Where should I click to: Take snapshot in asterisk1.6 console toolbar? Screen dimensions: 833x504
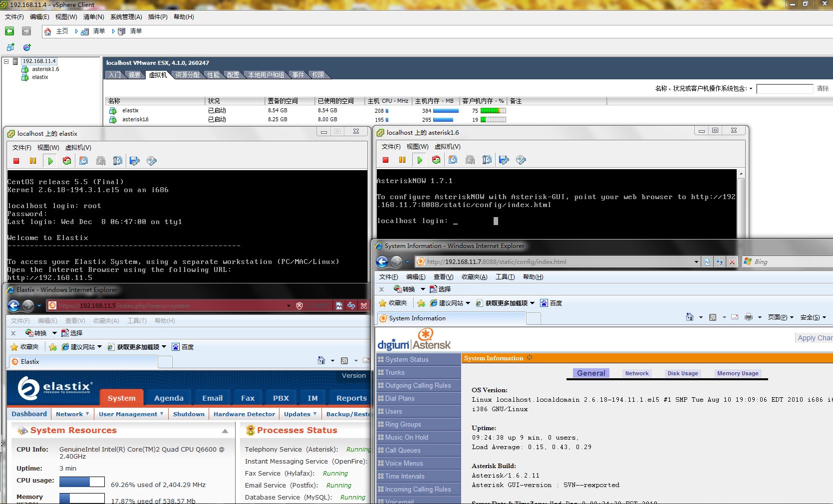[x=453, y=160]
